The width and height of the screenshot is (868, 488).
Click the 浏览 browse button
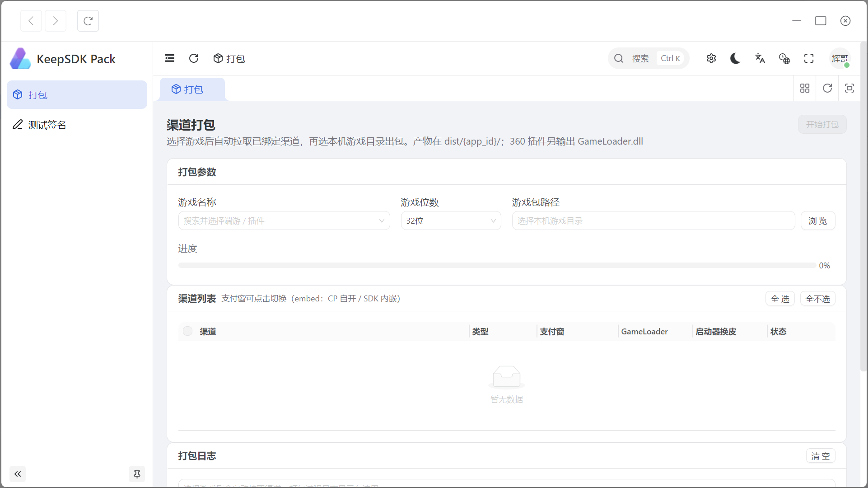click(818, 221)
